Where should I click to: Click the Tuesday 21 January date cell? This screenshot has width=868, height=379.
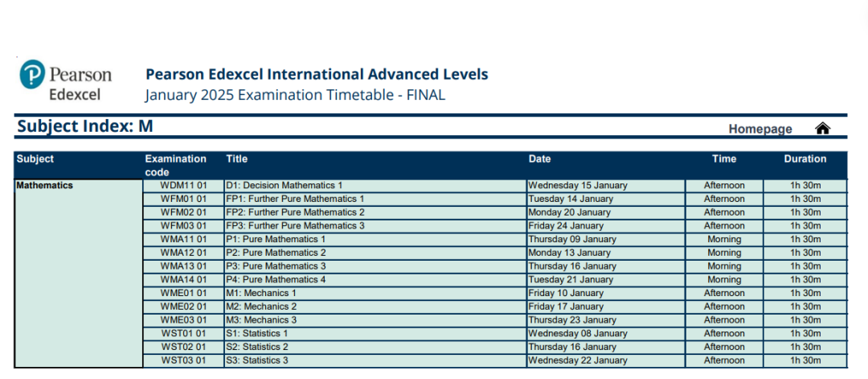(x=570, y=279)
